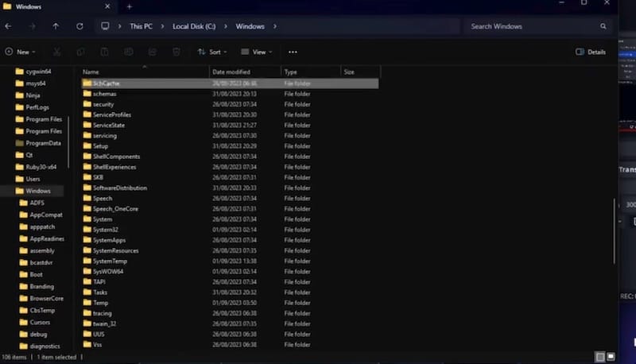
Task: Switch to large thumbnails view icon
Action: (611, 357)
